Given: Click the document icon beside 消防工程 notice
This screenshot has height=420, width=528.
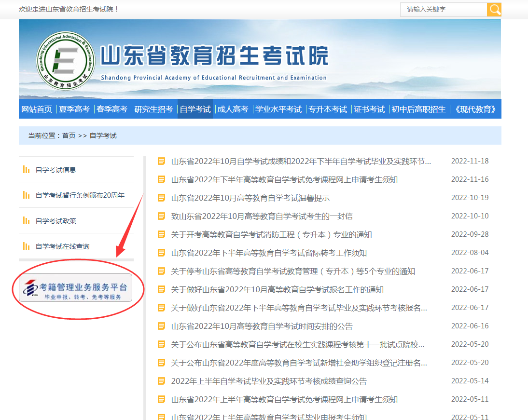Looking at the screenshot, I should click(161, 234).
